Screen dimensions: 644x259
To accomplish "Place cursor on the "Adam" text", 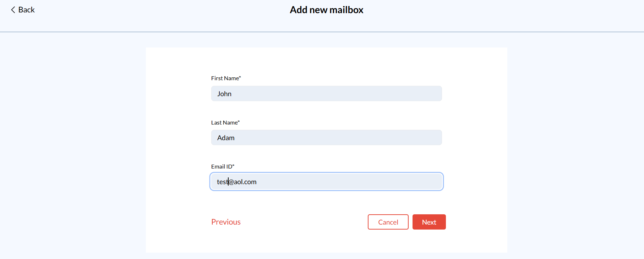I will click(x=226, y=138).
